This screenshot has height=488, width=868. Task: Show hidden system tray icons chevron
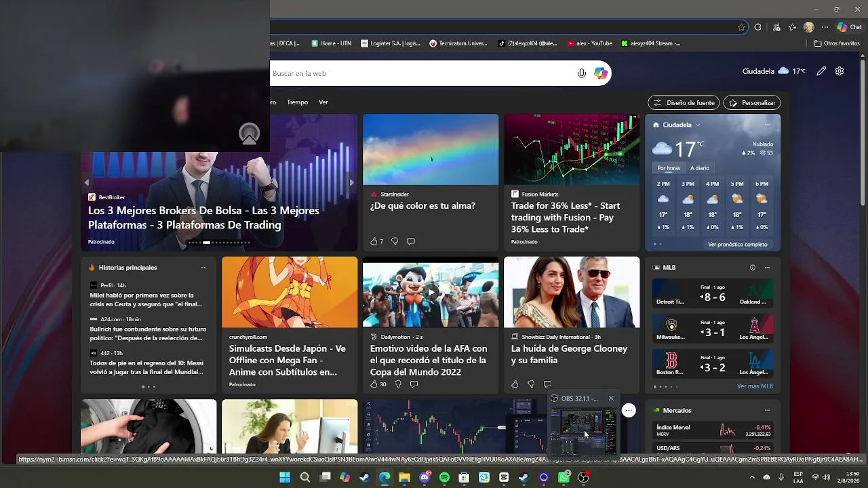pyautogui.click(x=751, y=477)
